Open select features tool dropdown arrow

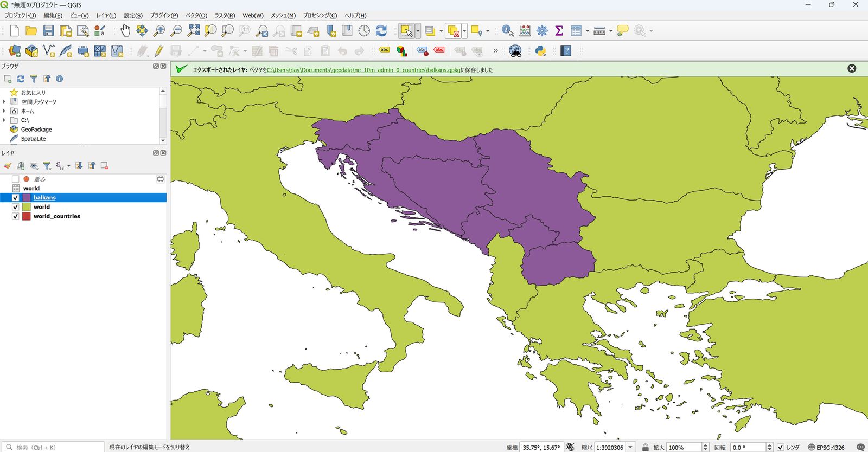418,31
